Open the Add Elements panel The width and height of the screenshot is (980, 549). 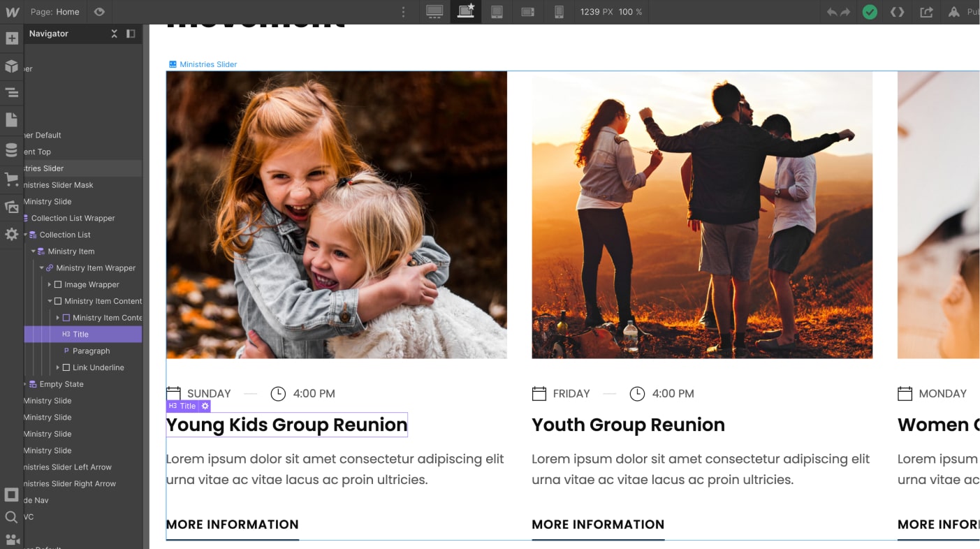click(11, 38)
